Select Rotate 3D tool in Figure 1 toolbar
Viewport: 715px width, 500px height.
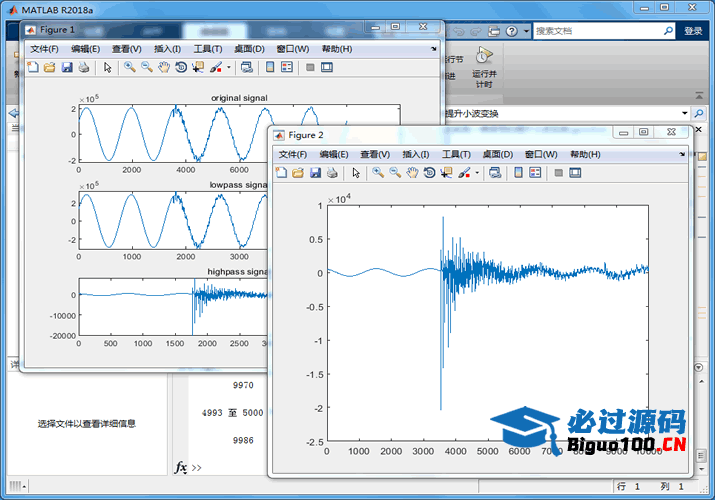(x=181, y=67)
